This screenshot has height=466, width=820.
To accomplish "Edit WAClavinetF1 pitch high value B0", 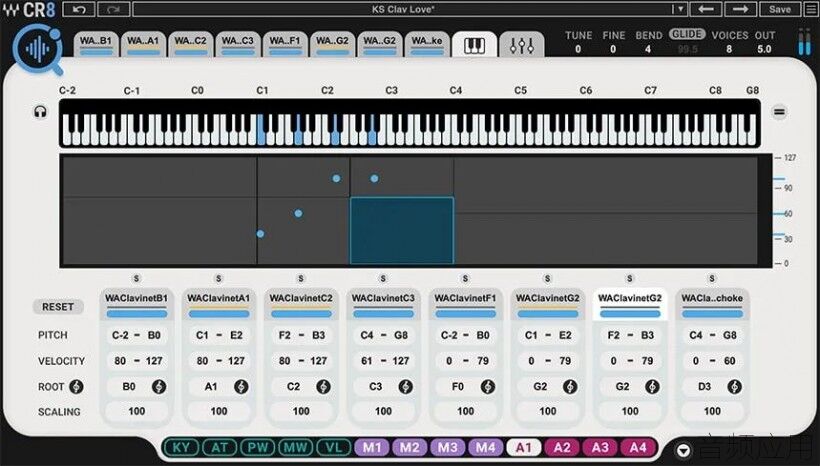I will pos(483,335).
